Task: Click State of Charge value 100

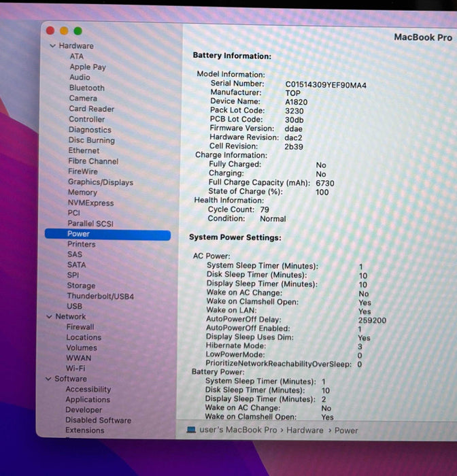Action: tap(322, 192)
